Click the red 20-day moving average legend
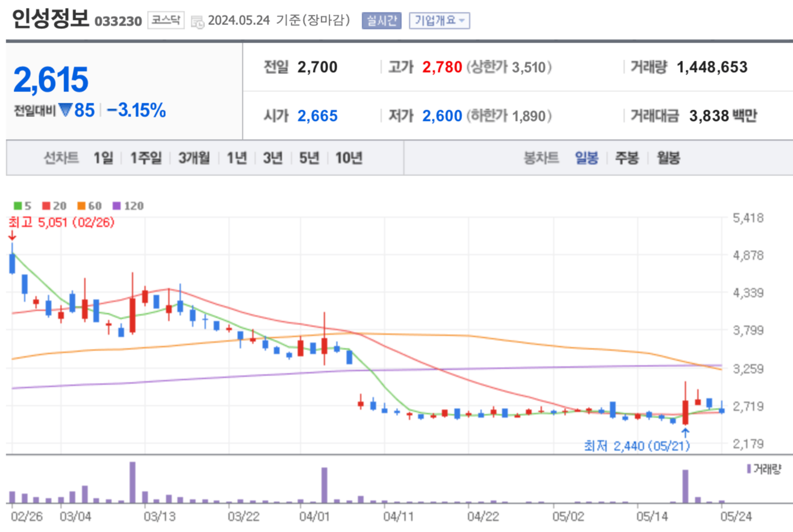 tap(54, 206)
